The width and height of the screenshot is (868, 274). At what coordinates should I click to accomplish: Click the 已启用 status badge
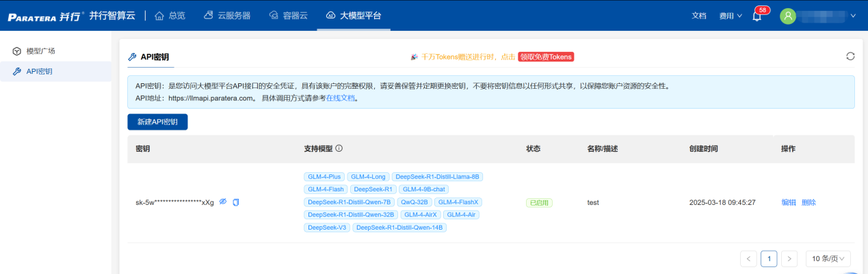click(x=539, y=202)
